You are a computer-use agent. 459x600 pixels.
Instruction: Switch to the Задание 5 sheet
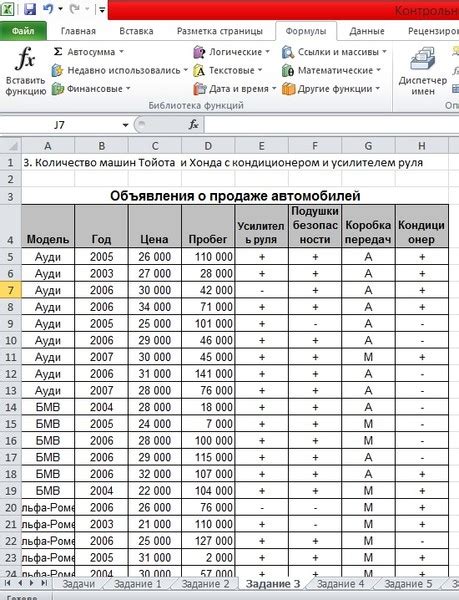(x=408, y=584)
